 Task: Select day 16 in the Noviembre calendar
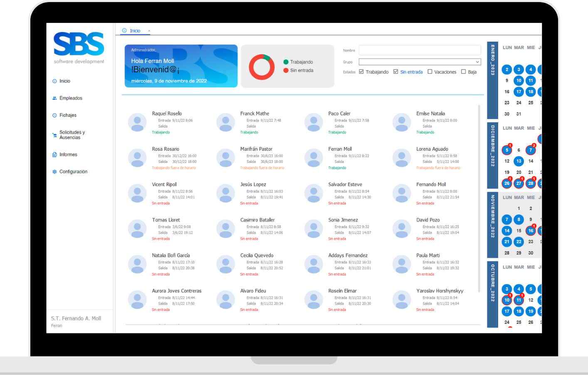(x=531, y=230)
